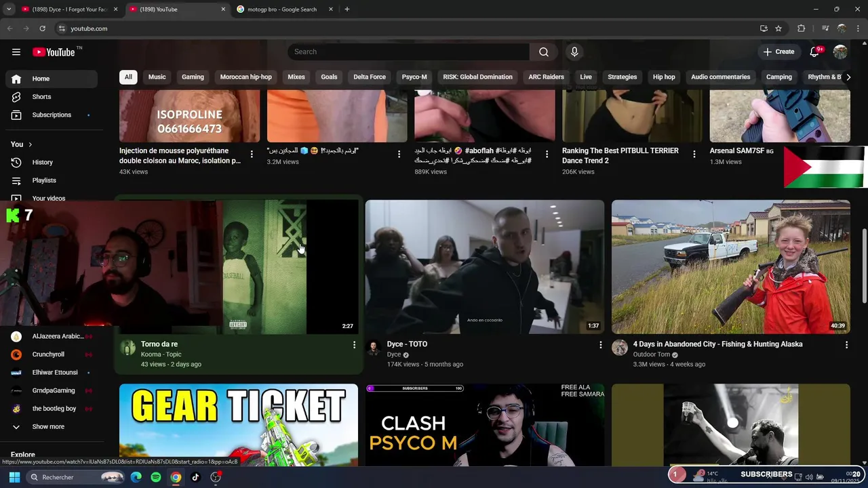Open options for Injection de mousse short
Screen dimensions: 868x488
pyautogui.click(x=252, y=155)
